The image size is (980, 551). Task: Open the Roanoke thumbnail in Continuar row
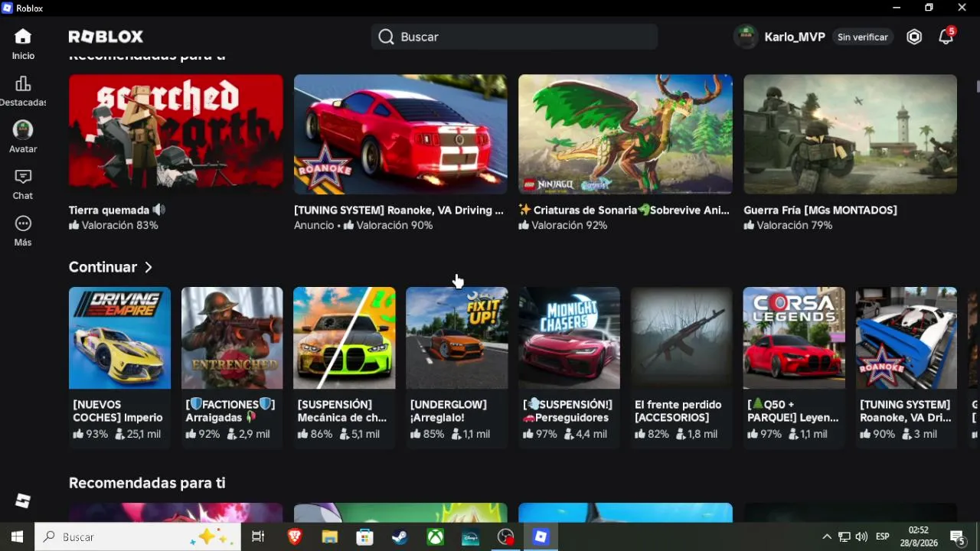coord(906,337)
